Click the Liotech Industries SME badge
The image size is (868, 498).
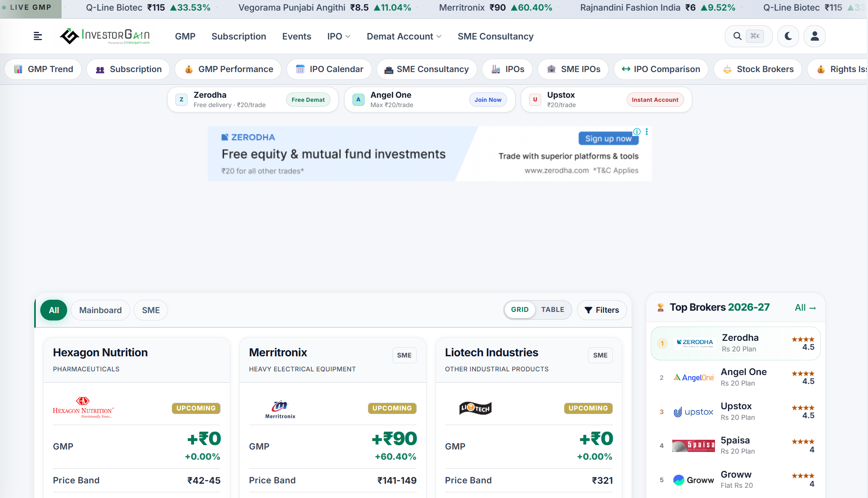(600, 355)
